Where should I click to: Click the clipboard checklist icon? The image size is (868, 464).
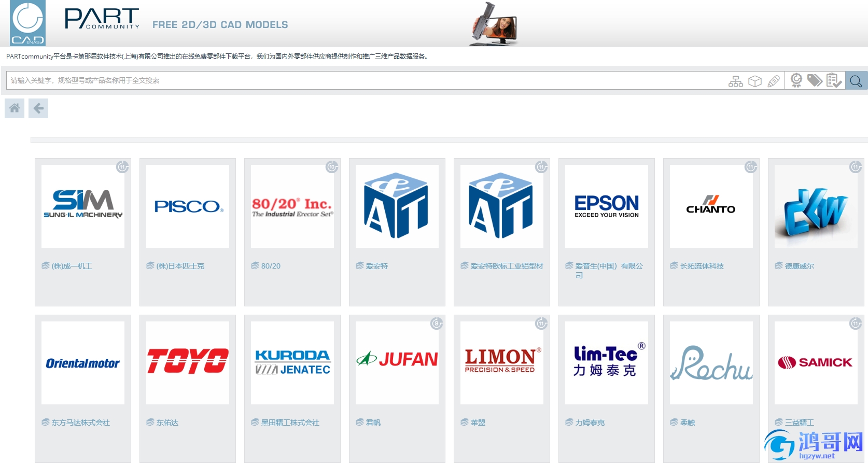pos(834,80)
